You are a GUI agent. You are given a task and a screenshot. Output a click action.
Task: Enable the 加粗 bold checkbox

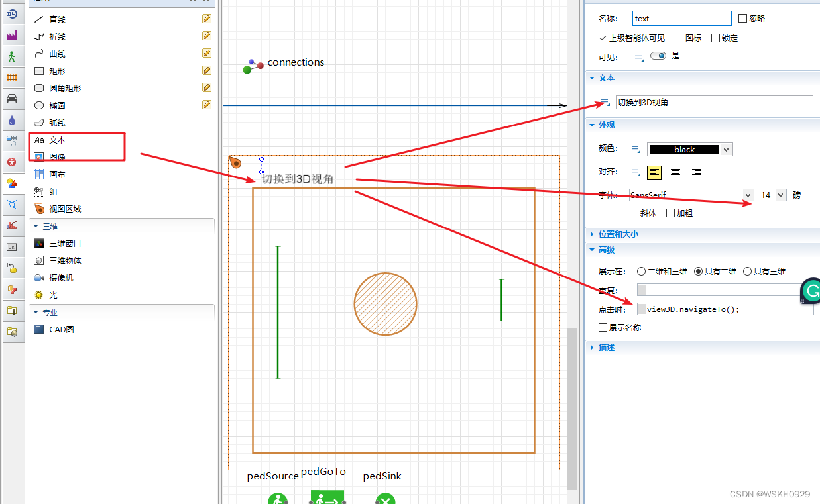click(x=671, y=213)
